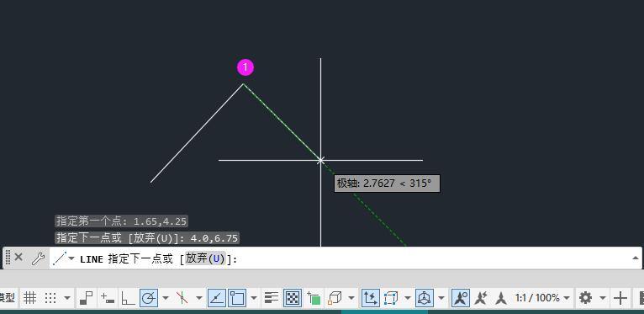Toggle polar tracking icon
Image resolution: width=644 pixels, height=314 pixels.
(149, 297)
